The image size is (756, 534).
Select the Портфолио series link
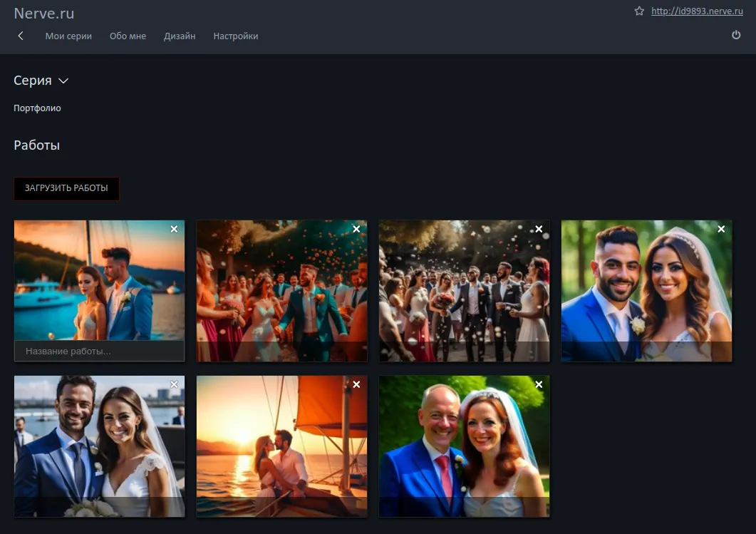(36, 108)
